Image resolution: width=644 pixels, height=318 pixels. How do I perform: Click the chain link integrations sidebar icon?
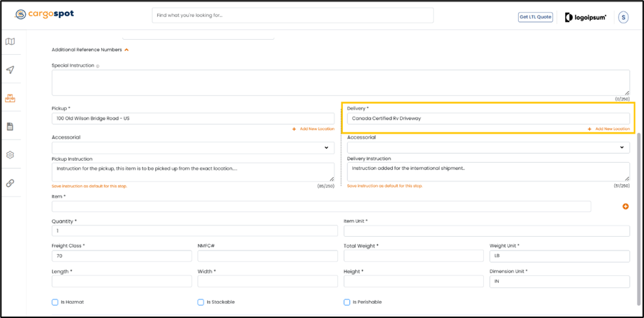coord(10,183)
